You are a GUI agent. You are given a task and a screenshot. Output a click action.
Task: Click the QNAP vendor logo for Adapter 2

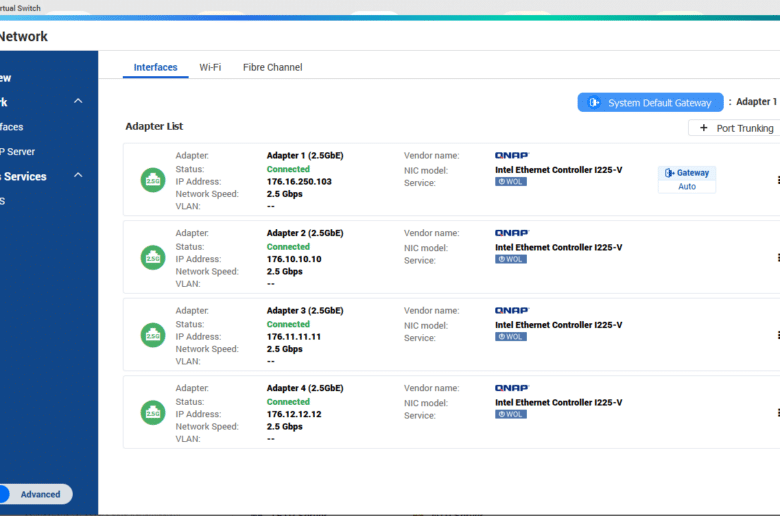(x=512, y=233)
